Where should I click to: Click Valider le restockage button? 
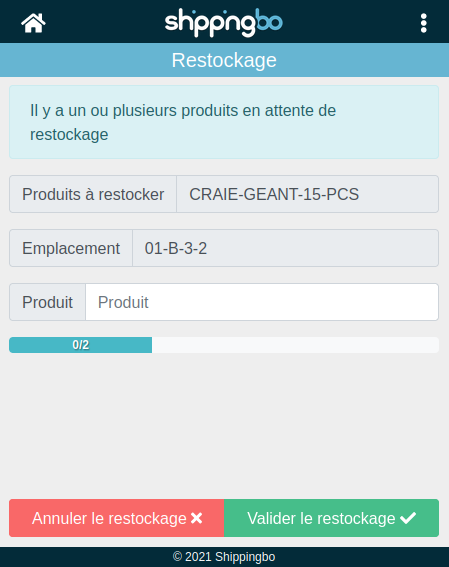(x=332, y=518)
